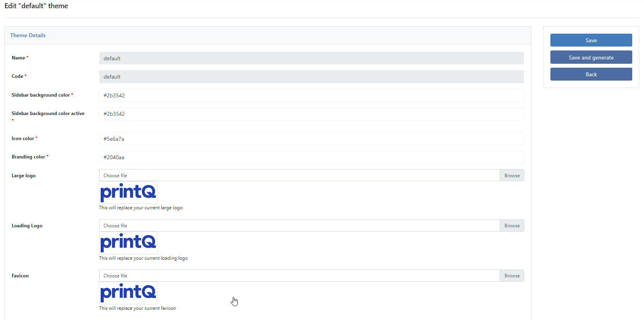Browse for a Large logo file
The image size is (644, 320).
pos(512,175)
